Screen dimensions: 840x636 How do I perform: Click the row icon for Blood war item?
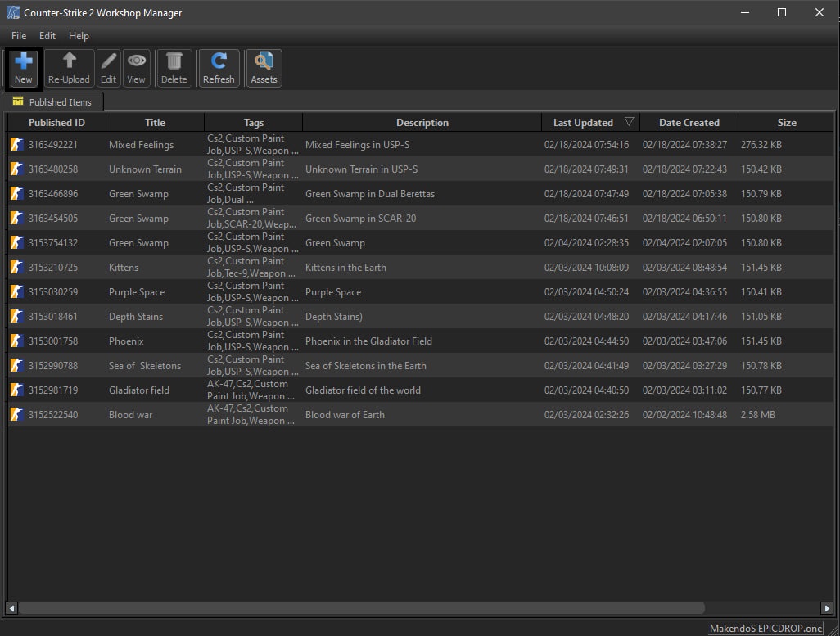pyautogui.click(x=16, y=415)
